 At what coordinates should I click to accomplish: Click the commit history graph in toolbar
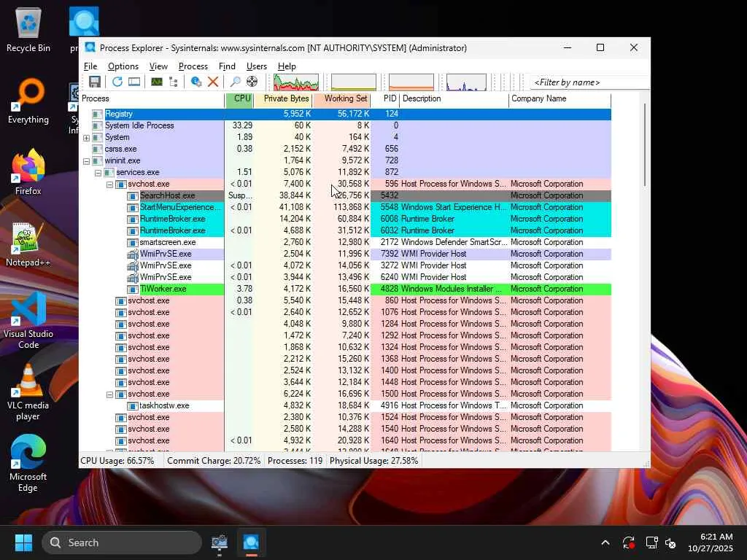354,82
